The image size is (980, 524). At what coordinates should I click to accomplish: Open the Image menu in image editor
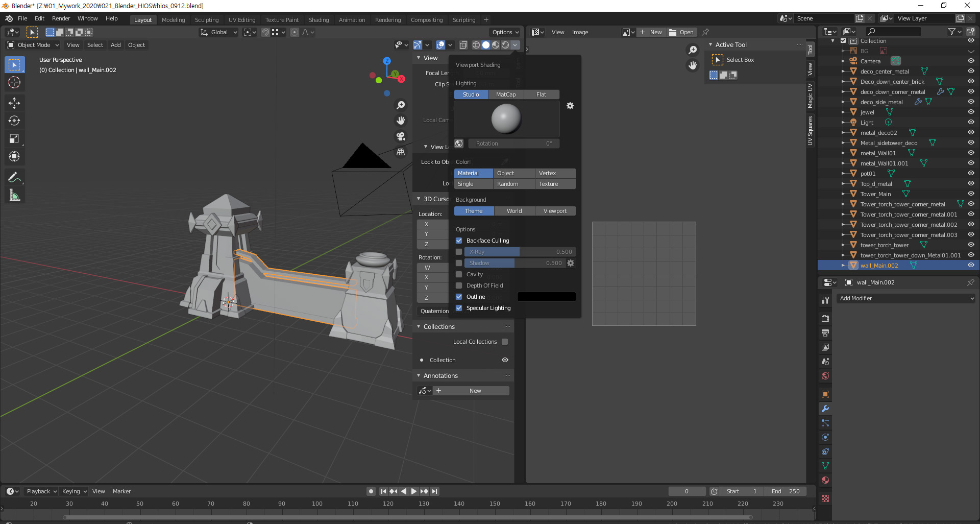pyautogui.click(x=580, y=32)
